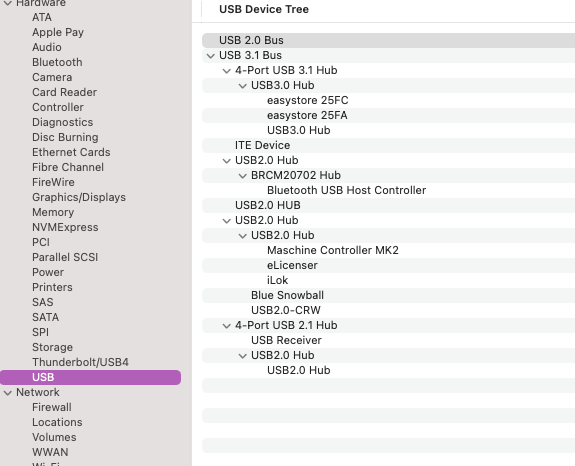This screenshot has width=575, height=466.
Task: Select the BRCM20702 Hub row
Action: [388, 176]
